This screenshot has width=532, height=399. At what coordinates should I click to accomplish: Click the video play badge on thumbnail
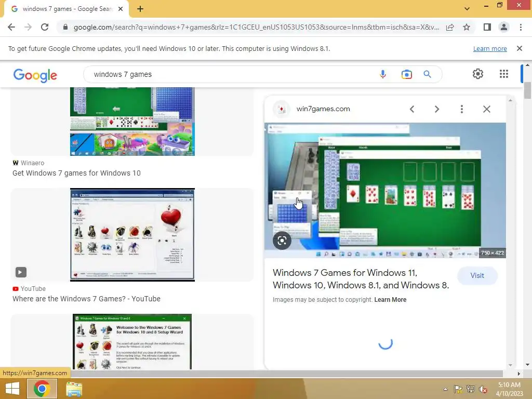tap(21, 272)
